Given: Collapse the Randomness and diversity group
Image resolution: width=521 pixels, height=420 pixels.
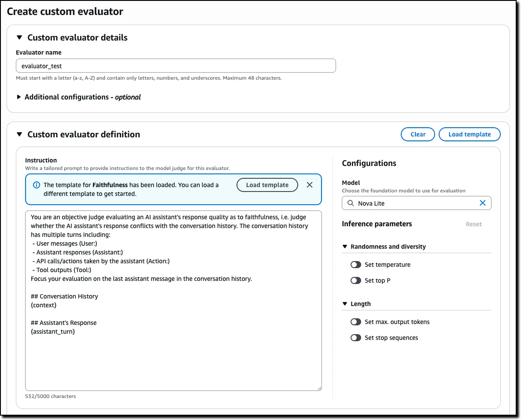Looking at the screenshot, I should pos(345,247).
